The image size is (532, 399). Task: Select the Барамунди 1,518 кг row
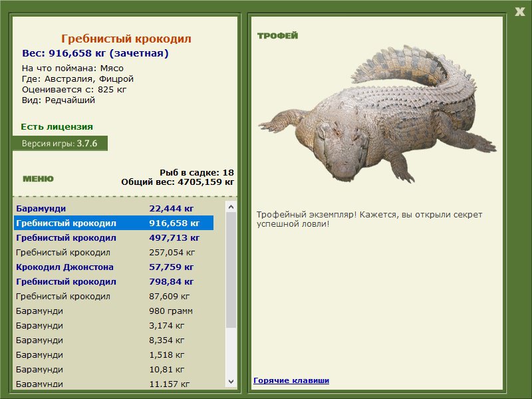114,354
